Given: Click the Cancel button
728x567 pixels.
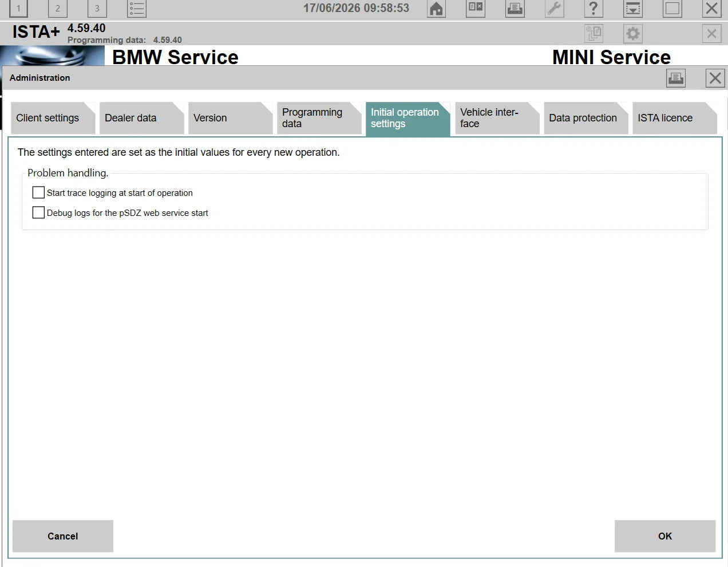Looking at the screenshot, I should click(63, 536).
